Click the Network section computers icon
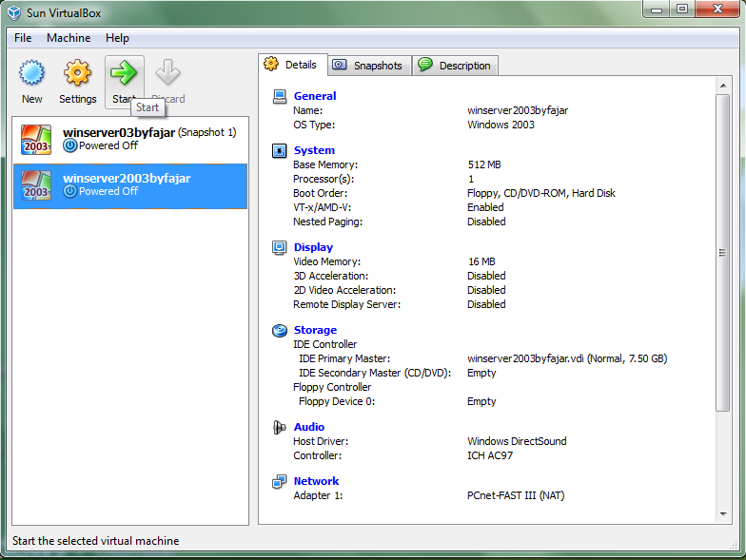Viewport: 746px width, 560px height. (x=280, y=481)
